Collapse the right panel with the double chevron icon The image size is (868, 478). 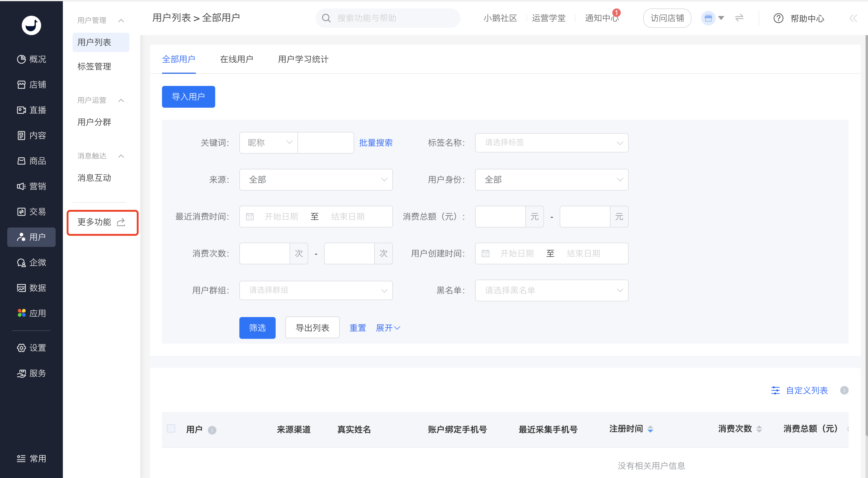point(853,18)
